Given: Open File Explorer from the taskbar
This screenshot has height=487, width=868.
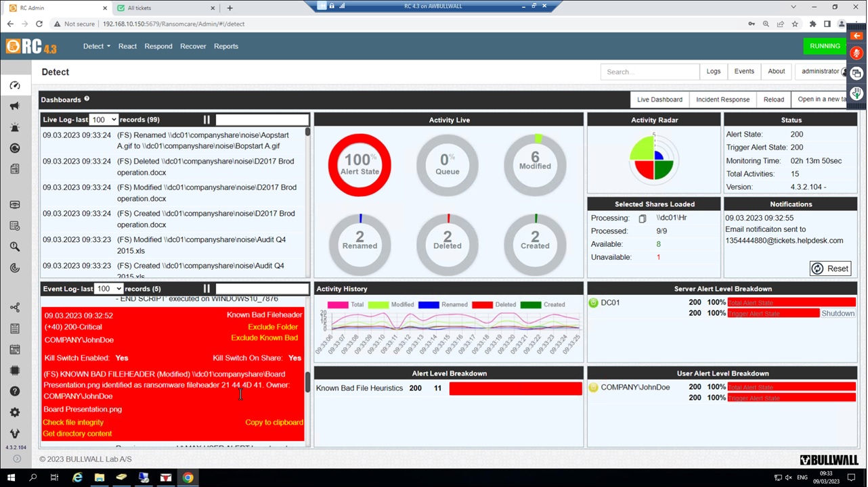Looking at the screenshot, I should click(x=100, y=478).
